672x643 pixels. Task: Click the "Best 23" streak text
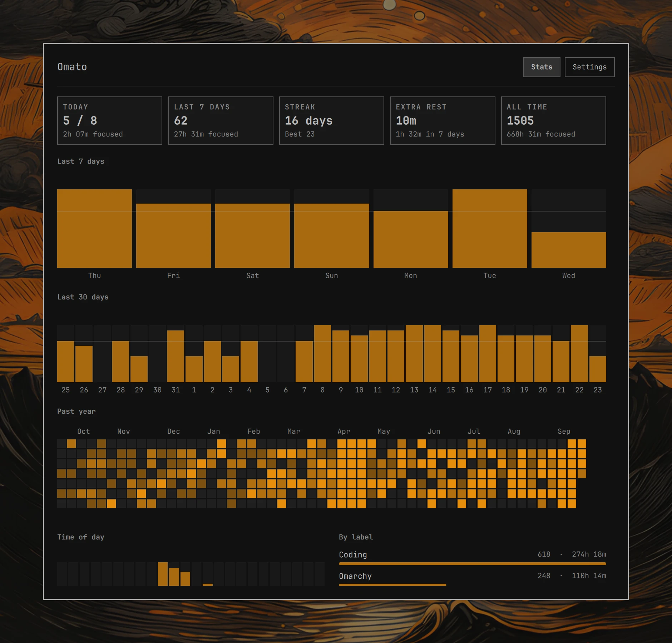click(300, 134)
